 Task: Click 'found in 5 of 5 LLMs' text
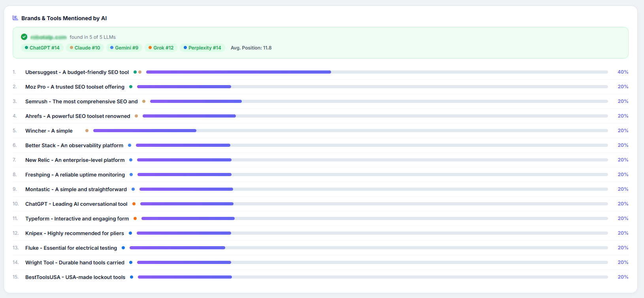point(93,37)
